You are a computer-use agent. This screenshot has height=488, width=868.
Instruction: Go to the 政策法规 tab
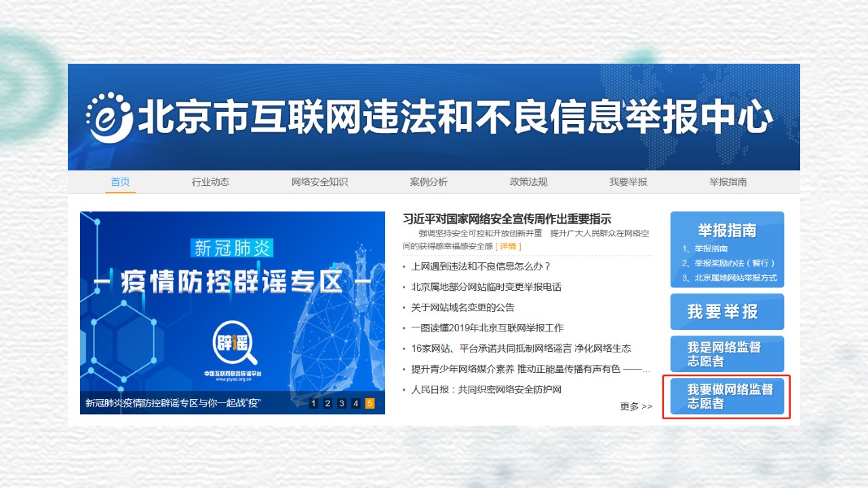click(528, 182)
